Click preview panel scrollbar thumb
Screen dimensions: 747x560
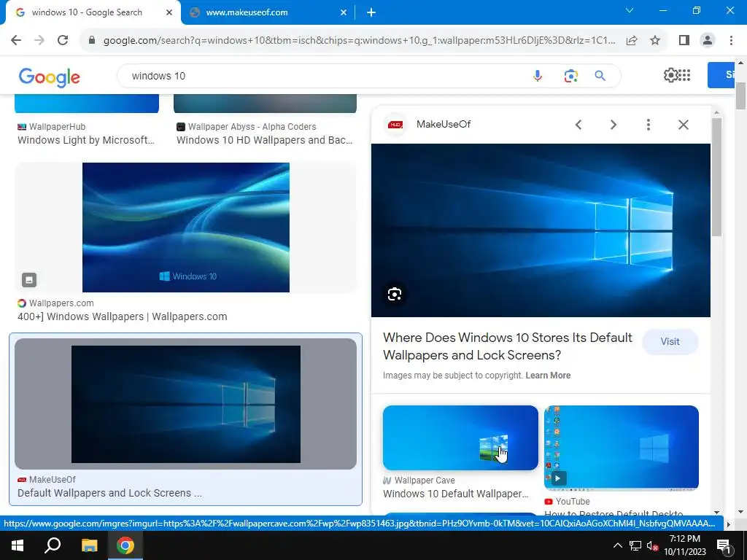[x=716, y=176]
